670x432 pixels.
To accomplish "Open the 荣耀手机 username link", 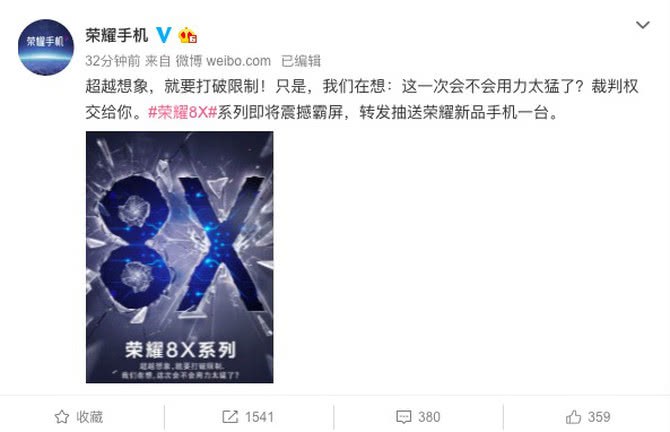I will pyautogui.click(x=117, y=35).
